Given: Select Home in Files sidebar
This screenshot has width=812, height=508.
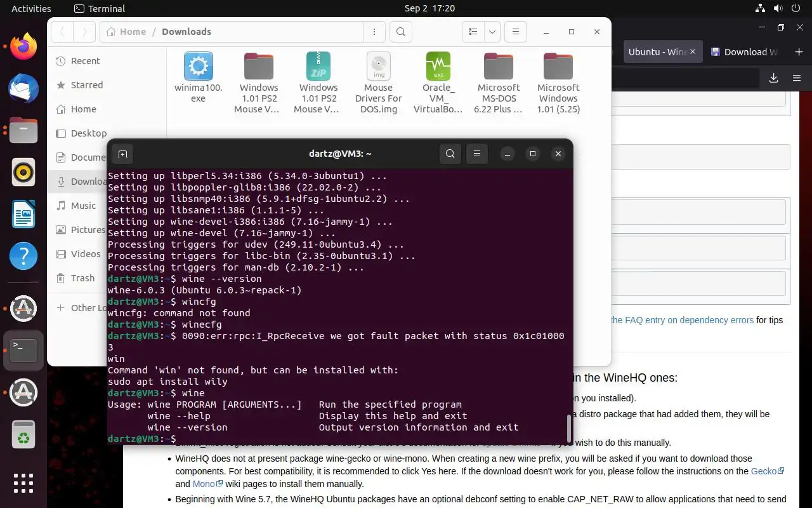Looking at the screenshot, I should click(107, 109).
